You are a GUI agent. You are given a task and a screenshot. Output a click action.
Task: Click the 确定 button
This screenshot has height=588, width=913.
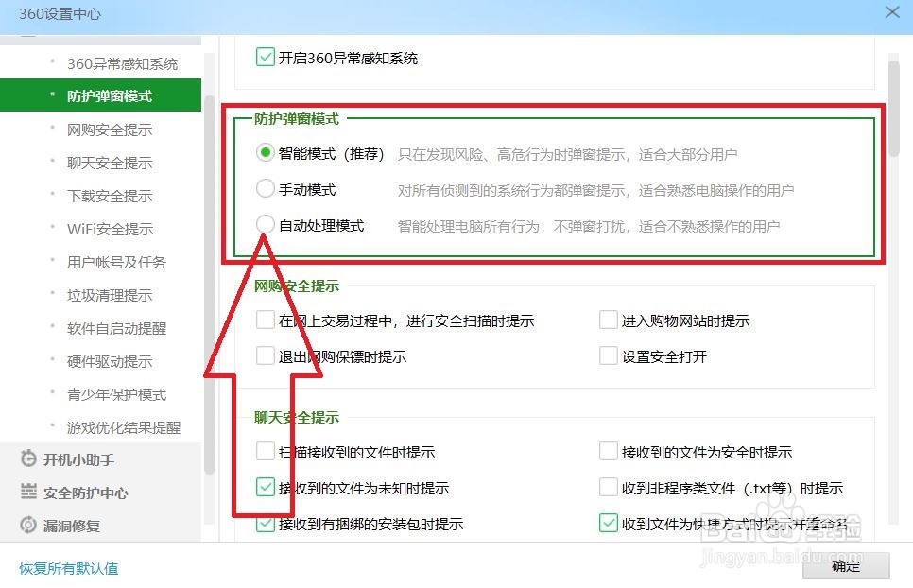tap(846, 566)
